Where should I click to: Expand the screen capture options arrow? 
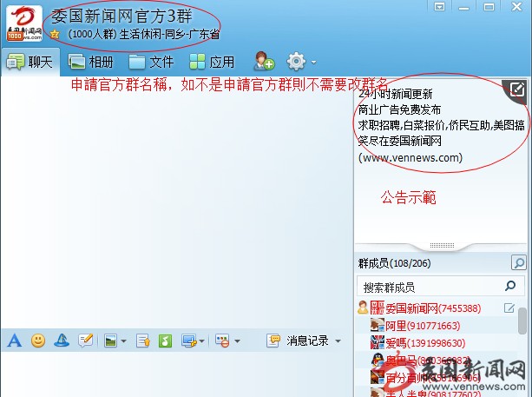click(202, 341)
